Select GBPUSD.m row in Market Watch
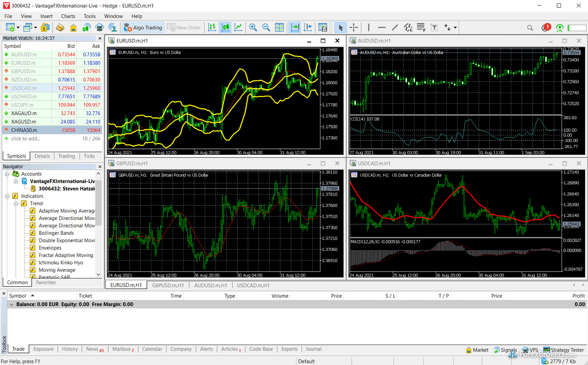 click(x=51, y=71)
